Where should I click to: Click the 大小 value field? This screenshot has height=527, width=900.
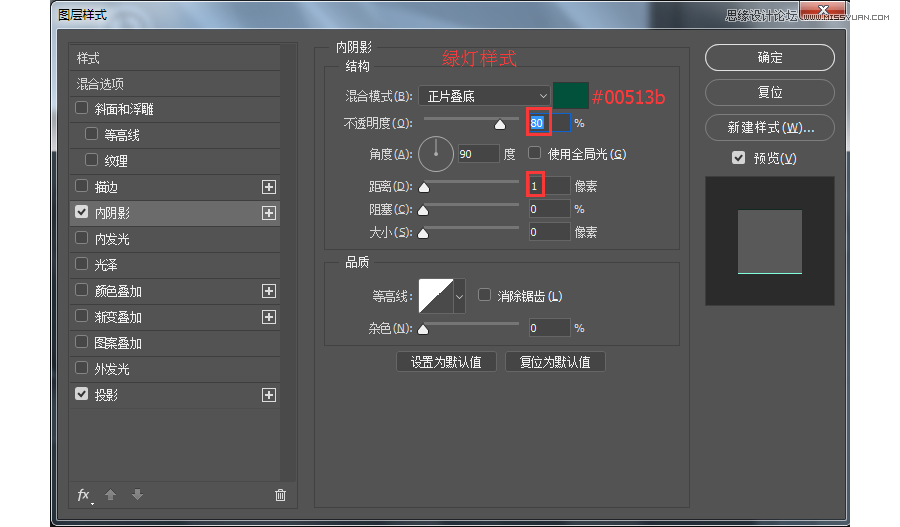(549, 232)
